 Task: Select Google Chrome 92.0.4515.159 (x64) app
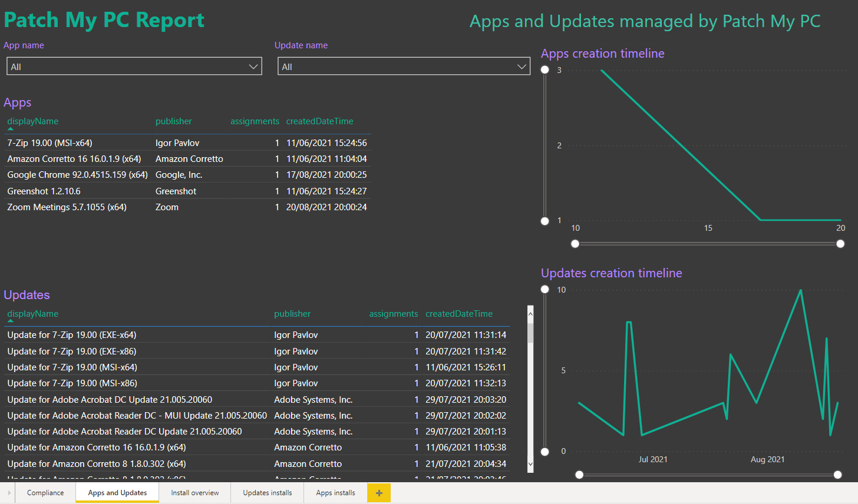tap(187, 175)
